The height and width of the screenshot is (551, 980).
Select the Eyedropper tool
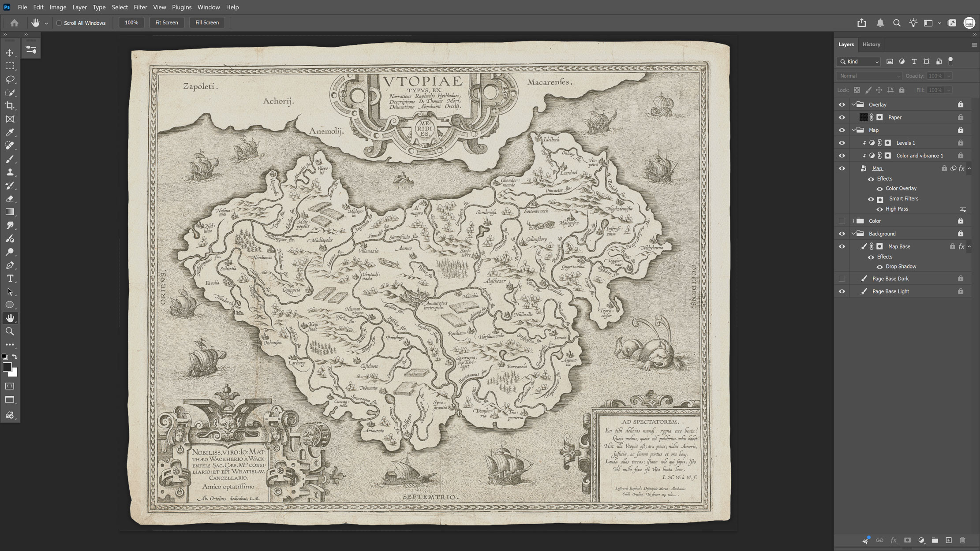pyautogui.click(x=10, y=132)
